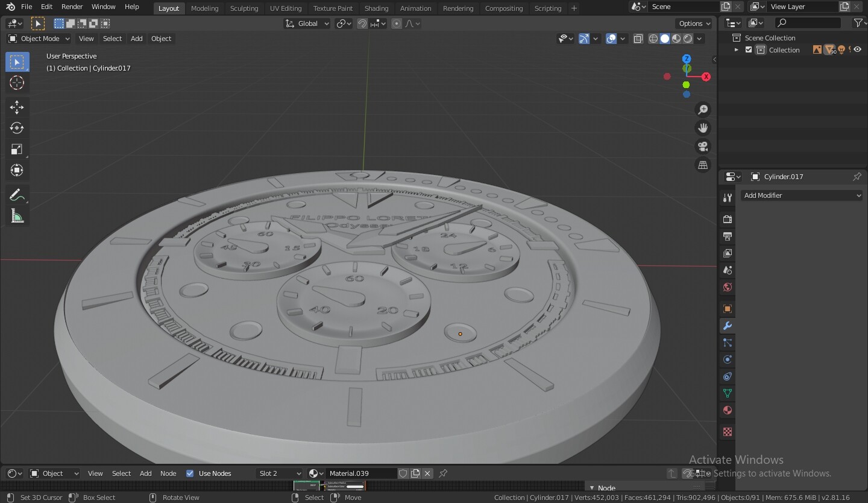
Task: Open the Object properties tab
Action: (x=728, y=309)
